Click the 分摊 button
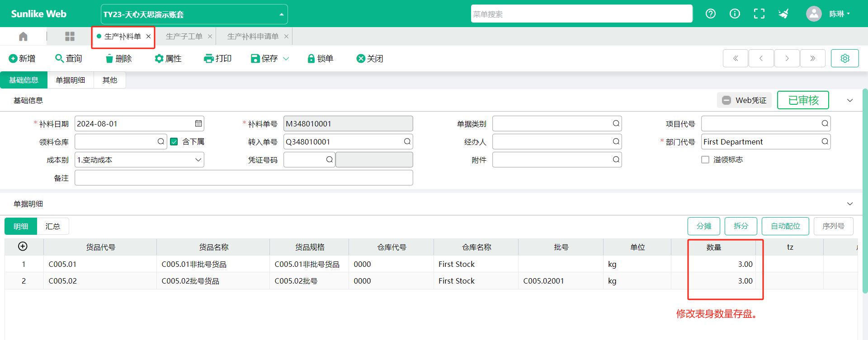Image resolution: width=868 pixels, height=340 pixels. [703, 226]
